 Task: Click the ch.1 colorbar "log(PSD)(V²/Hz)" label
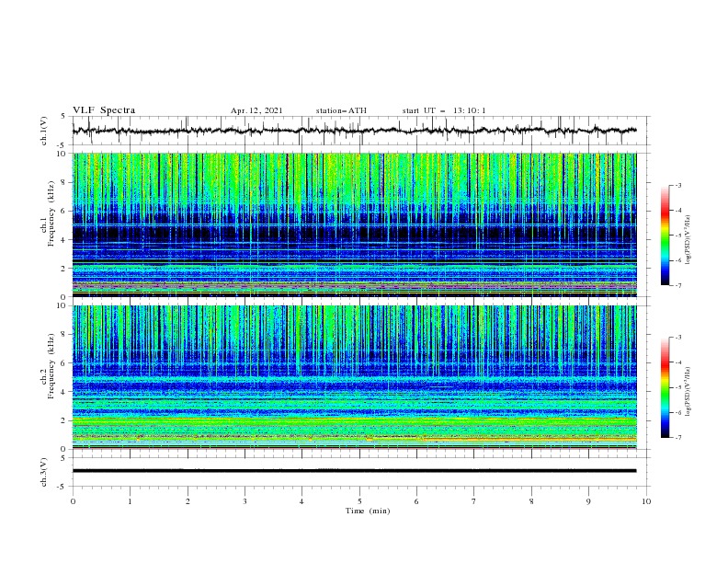(x=688, y=240)
